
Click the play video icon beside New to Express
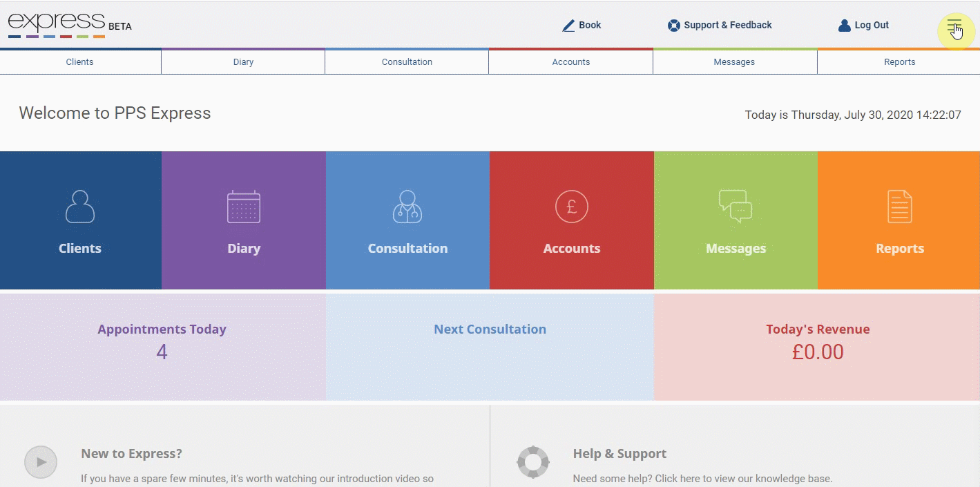pos(41,462)
